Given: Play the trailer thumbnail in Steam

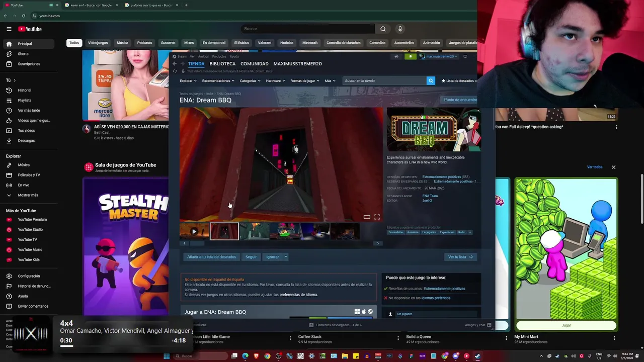Looking at the screenshot, I should coord(194,231).
